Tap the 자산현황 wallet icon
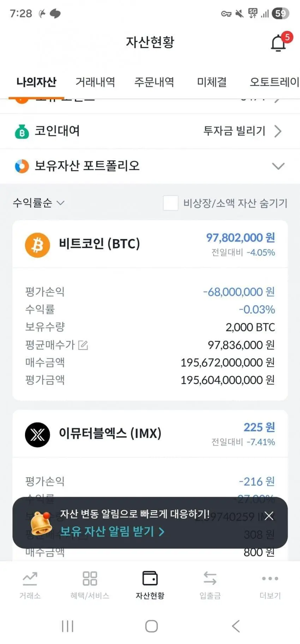 coord(150,579)
